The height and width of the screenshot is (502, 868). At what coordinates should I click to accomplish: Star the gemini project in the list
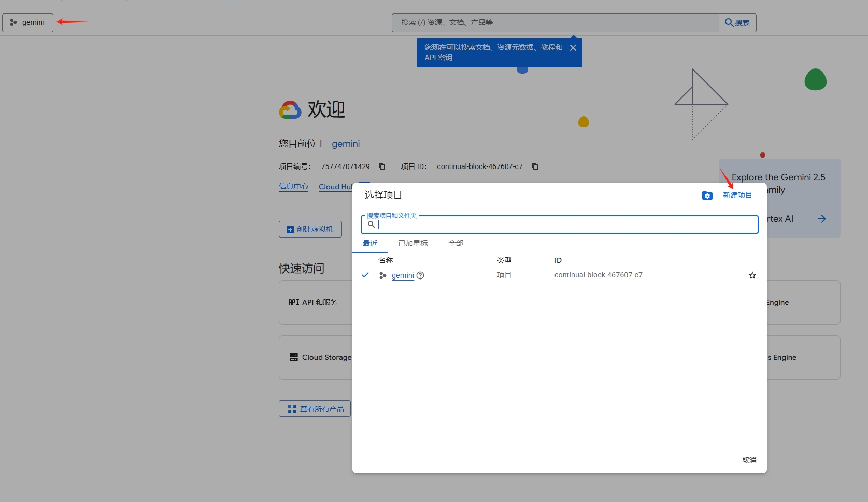click(752, 275)
